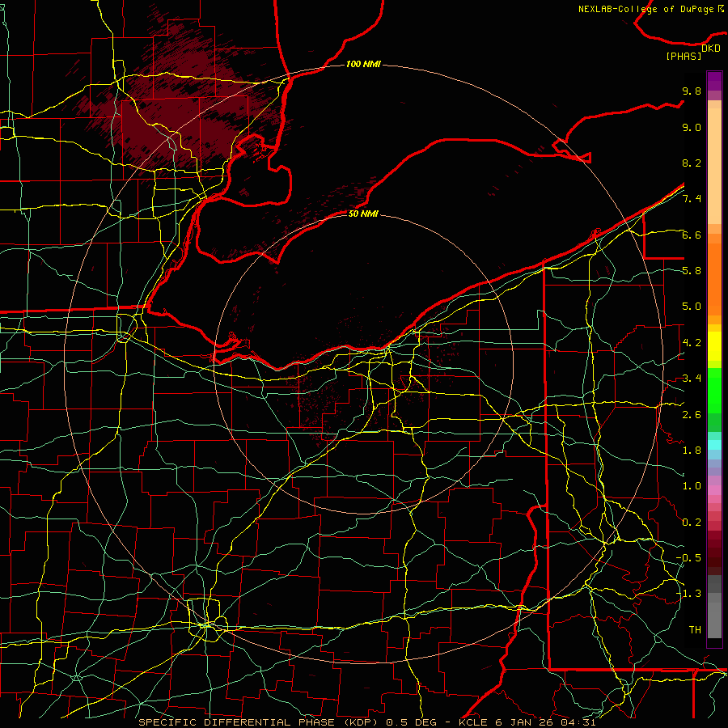Pick the purple swatch atop the color bar
This screenshot has height=728, width=728.
(x=714, y=81)
